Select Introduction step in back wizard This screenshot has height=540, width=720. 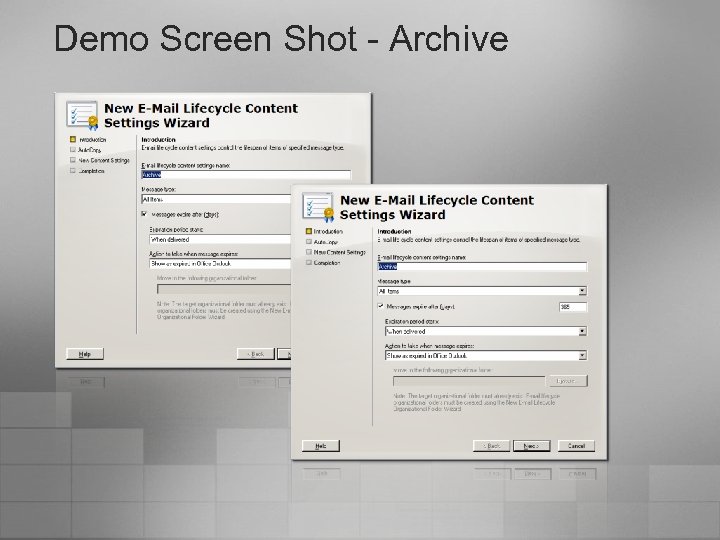88,139
